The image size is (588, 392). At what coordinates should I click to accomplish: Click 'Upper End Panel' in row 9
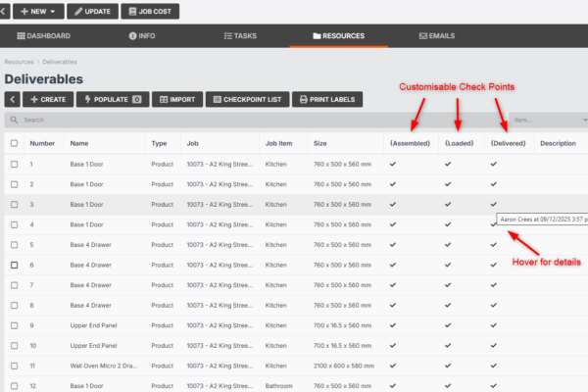[x=93, y=325]
